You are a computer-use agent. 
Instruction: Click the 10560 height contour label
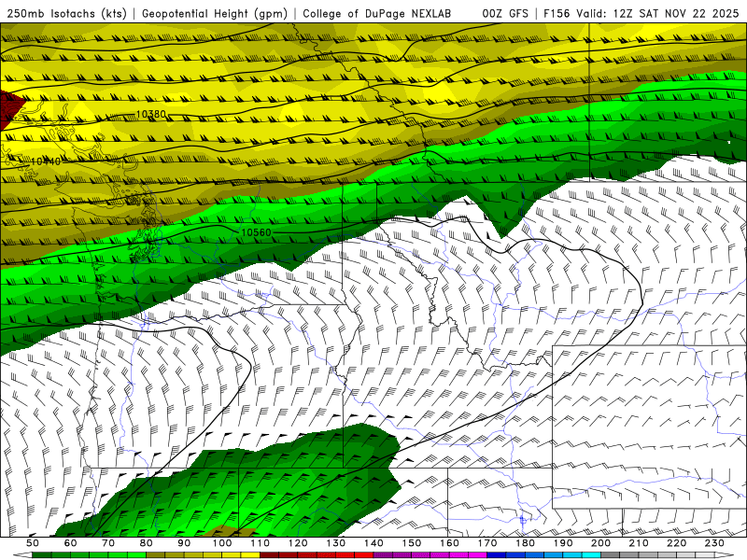click(x=256, y=232)
